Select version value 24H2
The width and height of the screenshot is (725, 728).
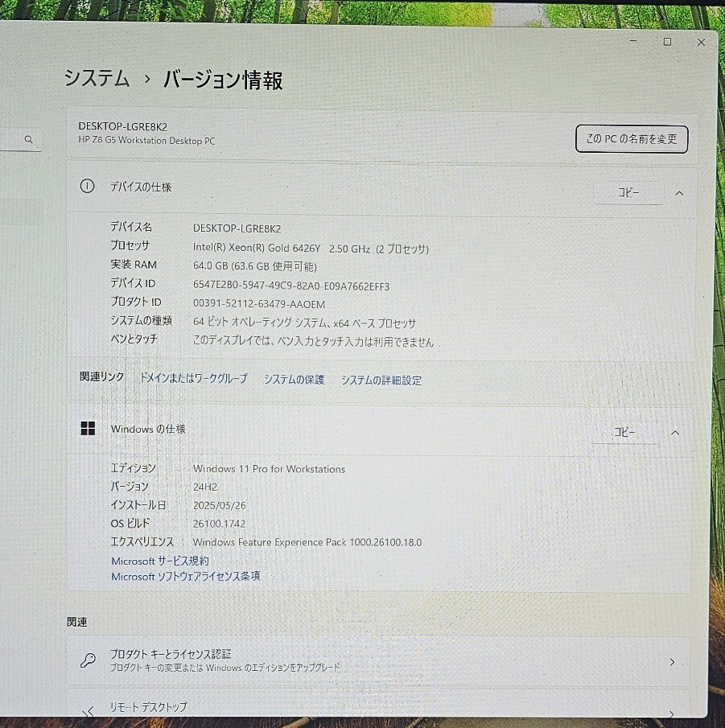(205, 487)
